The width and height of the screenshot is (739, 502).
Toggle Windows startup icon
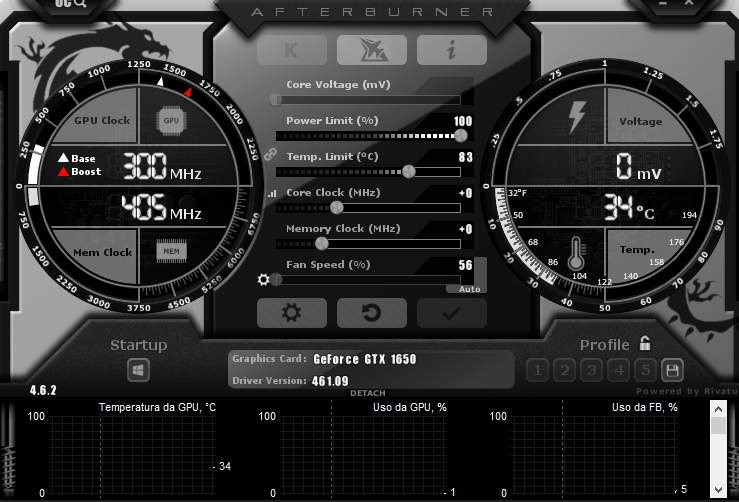(138, 370)
